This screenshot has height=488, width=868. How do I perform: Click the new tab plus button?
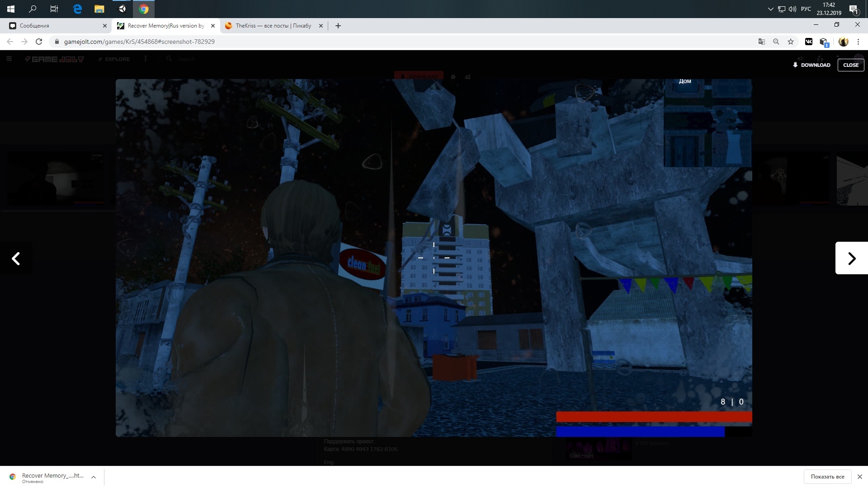tap(338, 26)
